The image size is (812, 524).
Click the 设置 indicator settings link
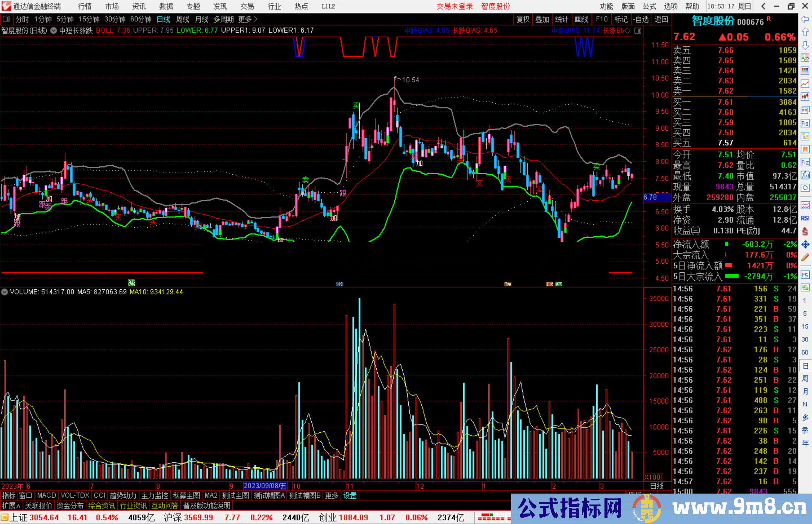[x=350, y=495]
